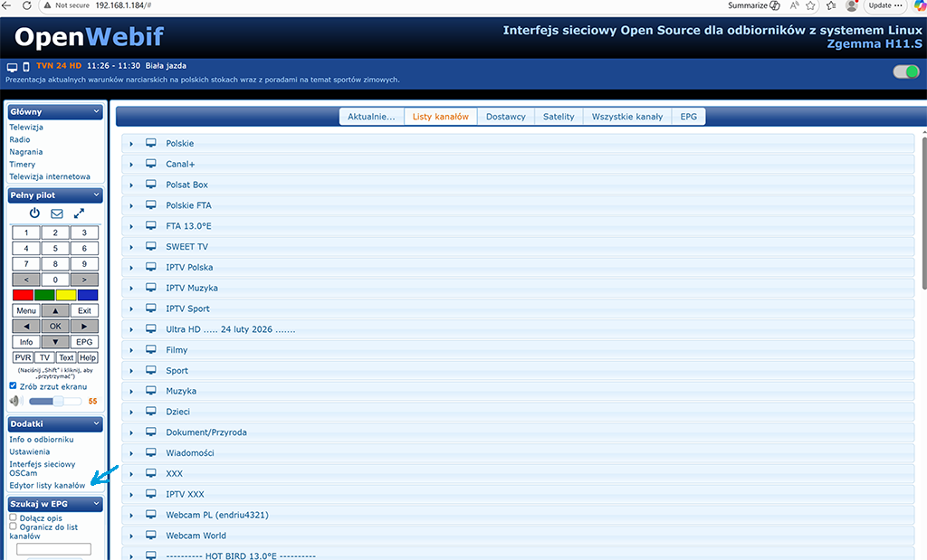Expand the Polskie channel list

(131, 144)
